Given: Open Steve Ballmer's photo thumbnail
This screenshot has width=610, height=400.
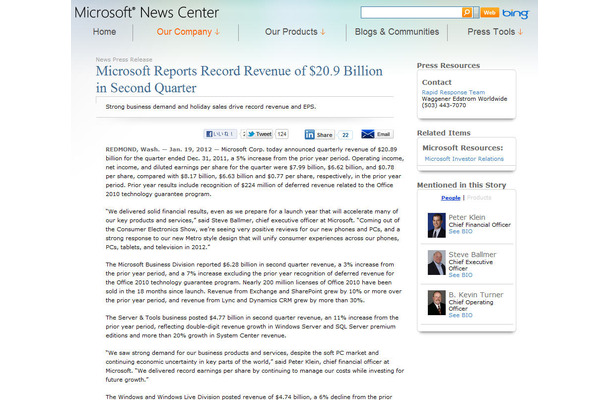Looking at the screenshot, I should (436, 263).
